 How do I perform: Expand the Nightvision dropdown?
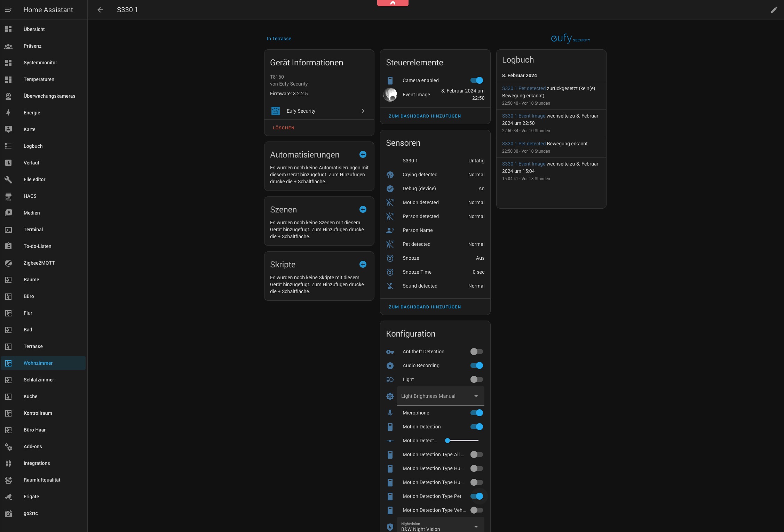pyautogui.click(x=440, y=526)
